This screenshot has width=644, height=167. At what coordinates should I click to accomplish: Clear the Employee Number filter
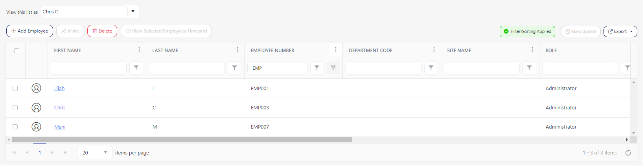(x=333, y=68)
